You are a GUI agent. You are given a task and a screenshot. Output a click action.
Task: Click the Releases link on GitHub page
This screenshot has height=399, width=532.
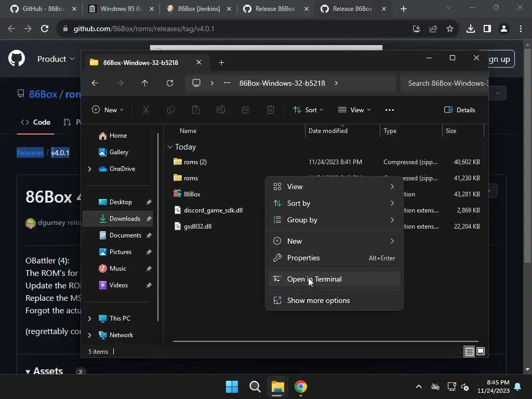pyautogui.click(x=30, y=153)
